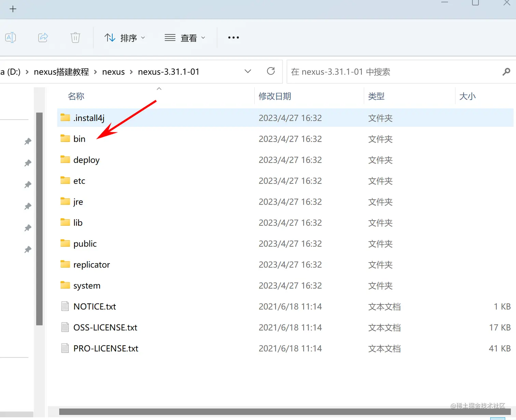Add a new tab with plus button
This screenshot has height=420, width=516.
click(13, 9)
